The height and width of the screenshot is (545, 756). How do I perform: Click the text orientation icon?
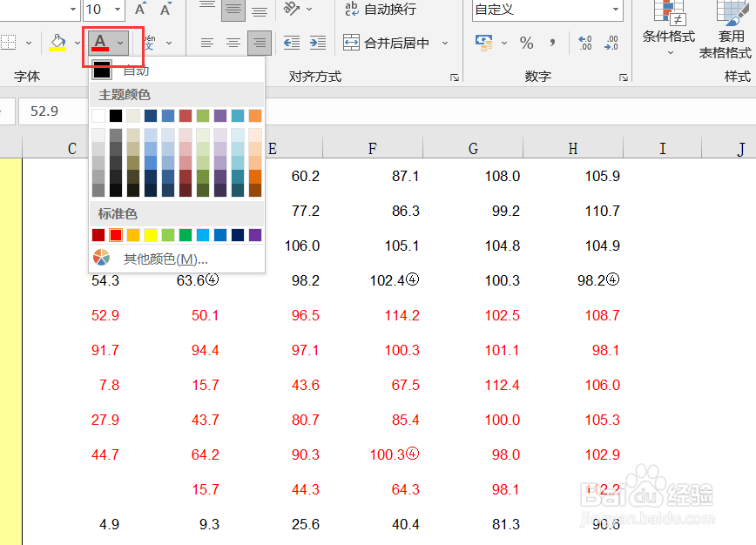point(291,8)
